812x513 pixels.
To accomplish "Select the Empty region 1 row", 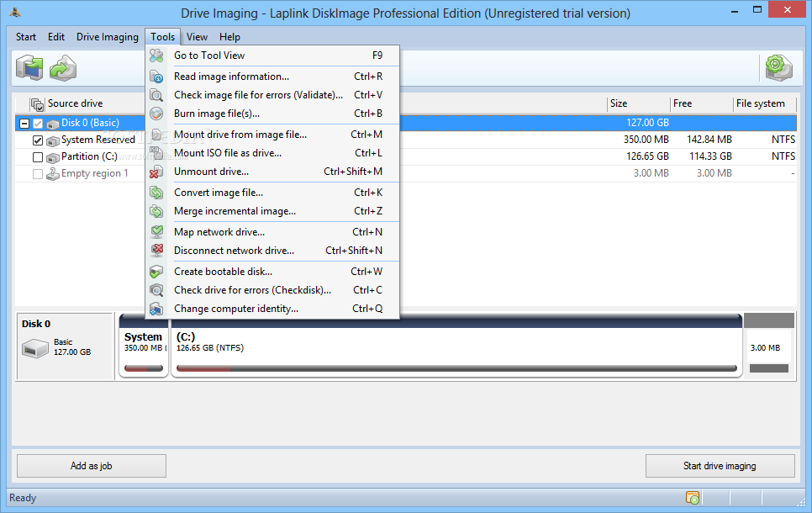I will (405, 173).
